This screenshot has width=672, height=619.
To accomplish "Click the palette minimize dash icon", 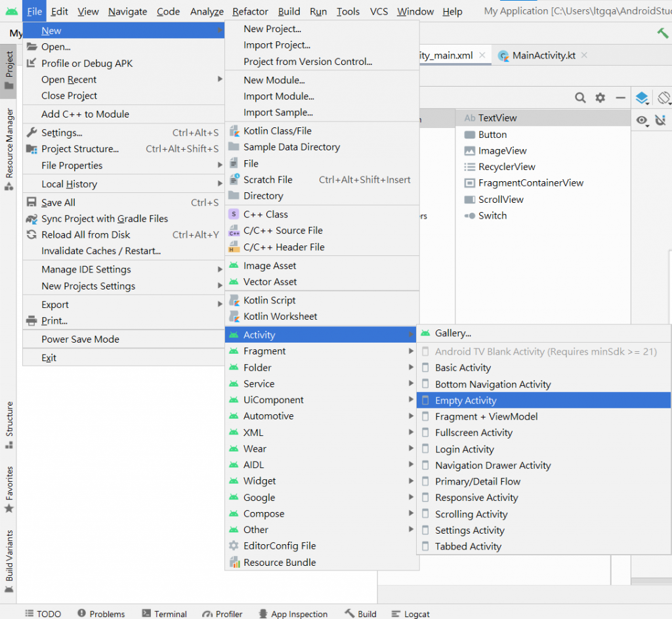I will (x=620, y=98).
